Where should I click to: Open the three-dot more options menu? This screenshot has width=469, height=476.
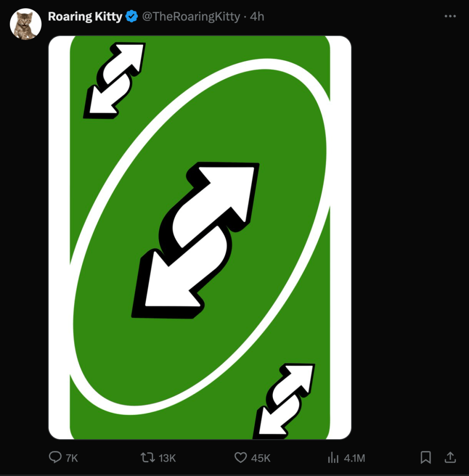(x=450, y=16)
